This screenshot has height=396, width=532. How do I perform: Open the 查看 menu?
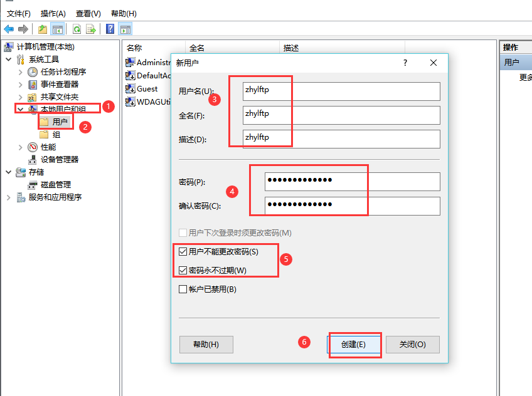pos(87,13)
